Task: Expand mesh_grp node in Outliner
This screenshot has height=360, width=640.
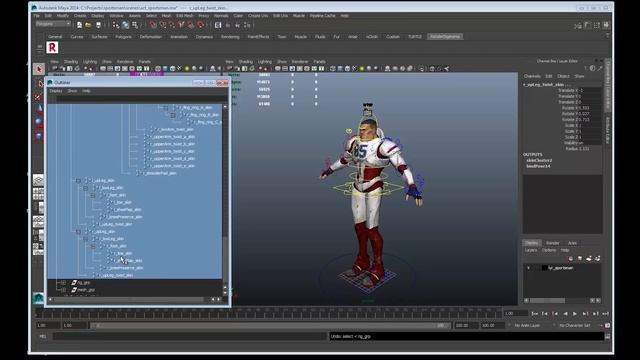Action: (63, 290)
